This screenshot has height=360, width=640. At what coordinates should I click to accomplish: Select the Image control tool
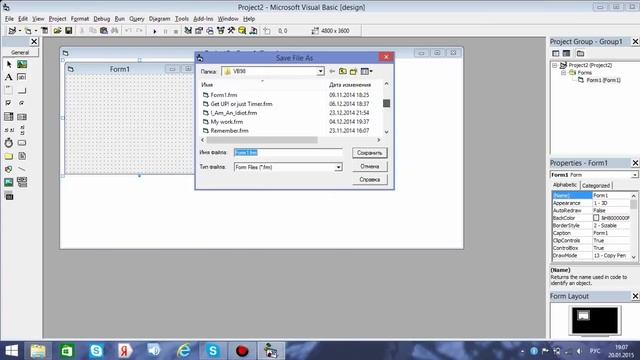pos(9,182)
